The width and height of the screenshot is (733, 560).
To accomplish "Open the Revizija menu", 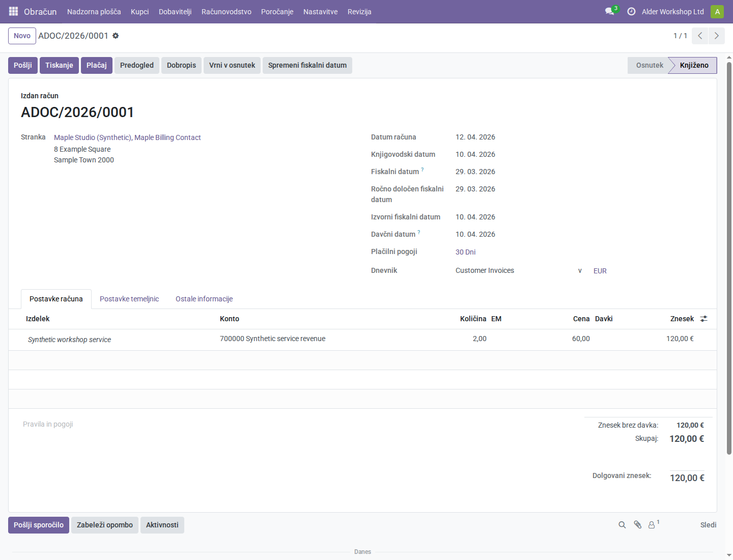I will coord(359,12).
